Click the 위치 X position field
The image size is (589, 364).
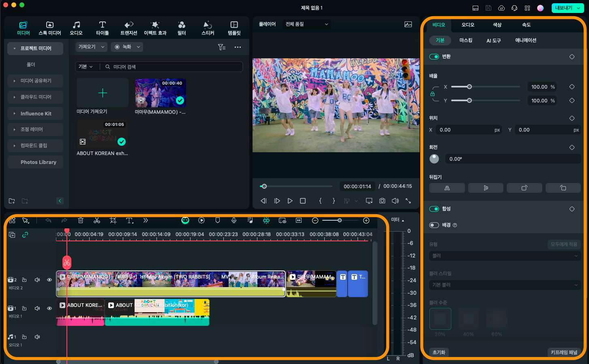(469, 130)
